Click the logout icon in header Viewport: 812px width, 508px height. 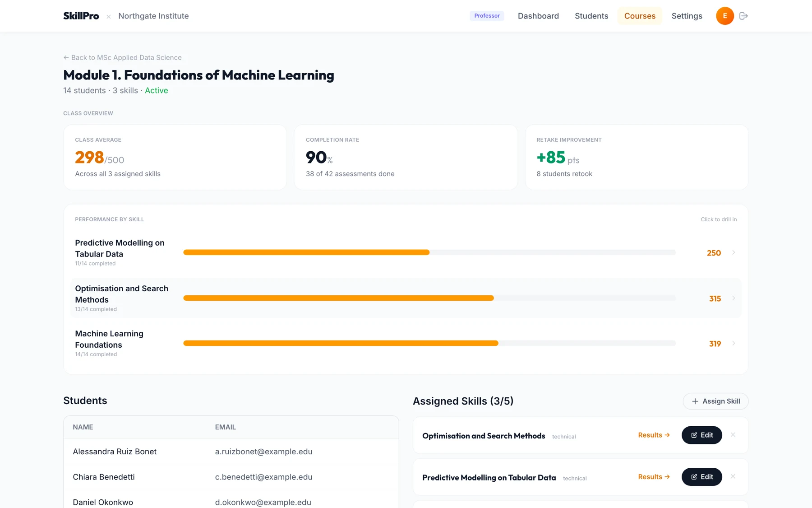tap(743, 16)
